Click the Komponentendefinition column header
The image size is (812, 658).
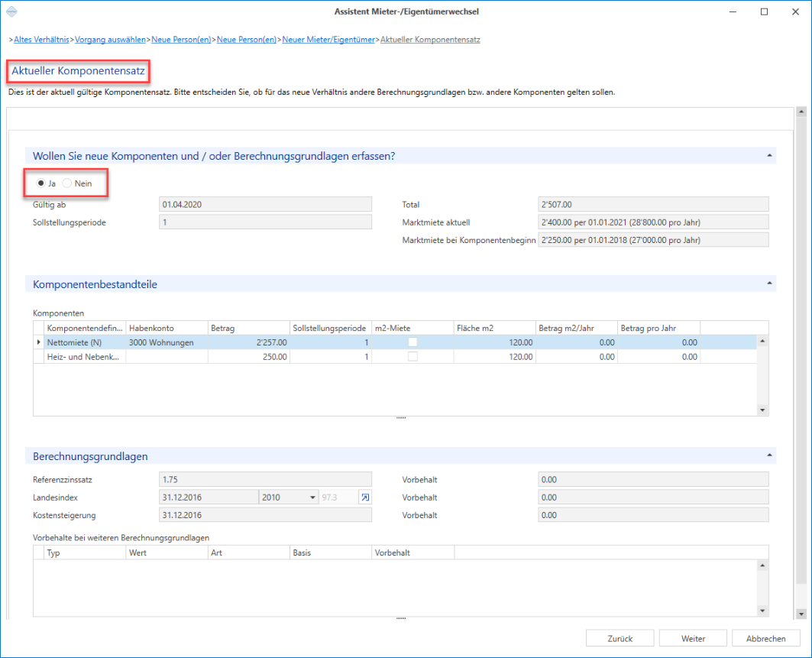(85, 328)
